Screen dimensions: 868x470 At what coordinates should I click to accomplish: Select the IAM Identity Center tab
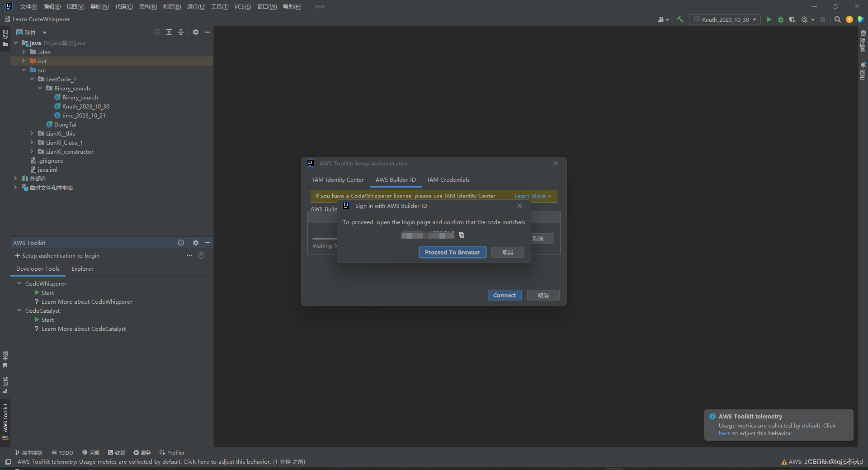(x=338, y=180)
